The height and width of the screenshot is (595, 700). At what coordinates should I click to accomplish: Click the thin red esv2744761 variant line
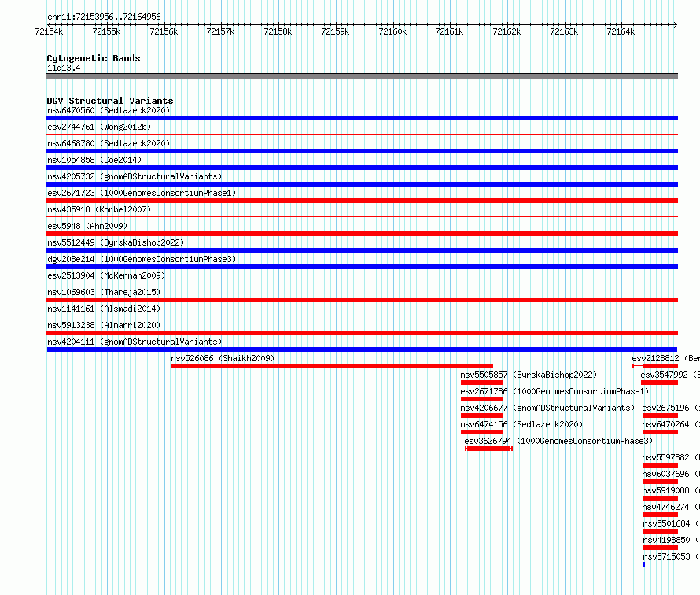pyautogui.click(x=362, y=134)
